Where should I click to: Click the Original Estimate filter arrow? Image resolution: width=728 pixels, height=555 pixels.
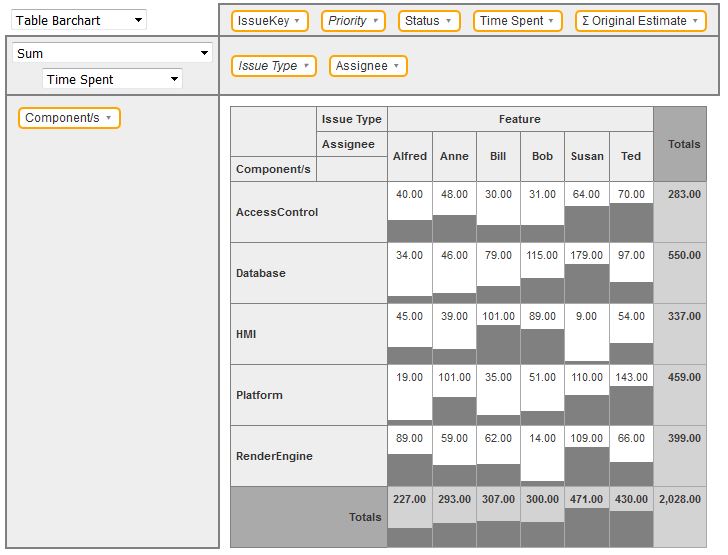click(x=695, y=21)
